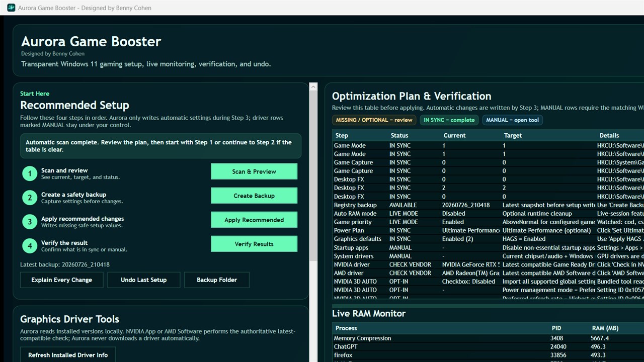This screenshot has height=362, width=644.
Task: Click the HAGS = Enabled target cell
Action: (x=524, y=239)
